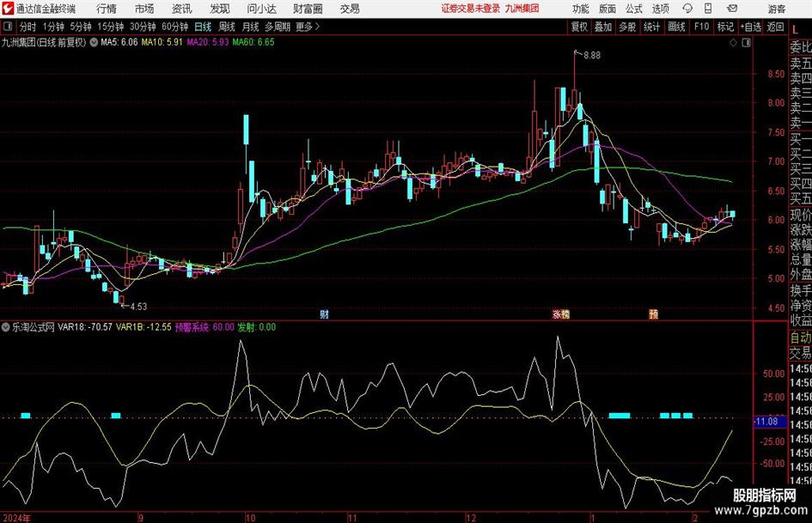Screen dimensions: 812x523
Task: Click the 2024年 date label on the time axis
Action: [16, 518]
